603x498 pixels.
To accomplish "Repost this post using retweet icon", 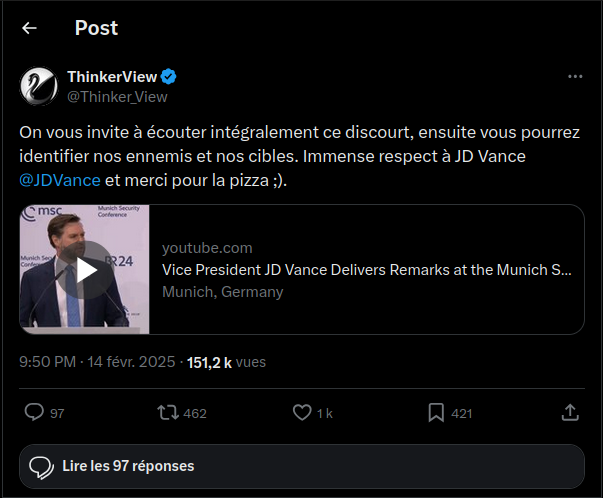I will (168, 412).
